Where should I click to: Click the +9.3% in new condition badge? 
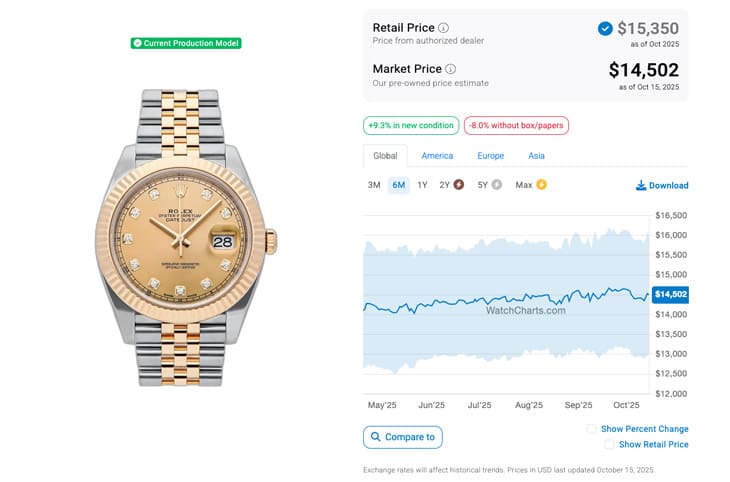tap(411, 126)
